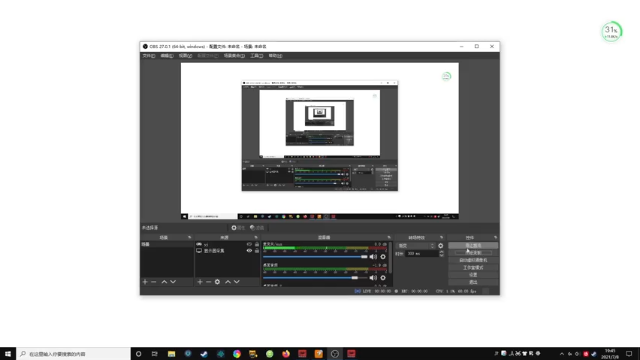The height and width of the screenshot is (360, 640).
Task: Hide the 显示器采集 source with its eye icon
Action: pyautogui.click(x=249, y=251)
